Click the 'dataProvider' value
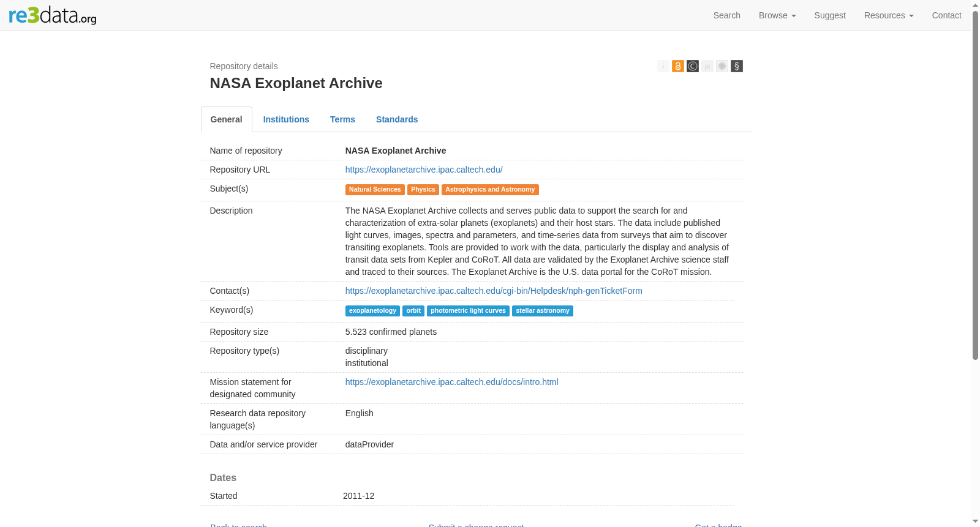980x527 pixels. point(369,444)
